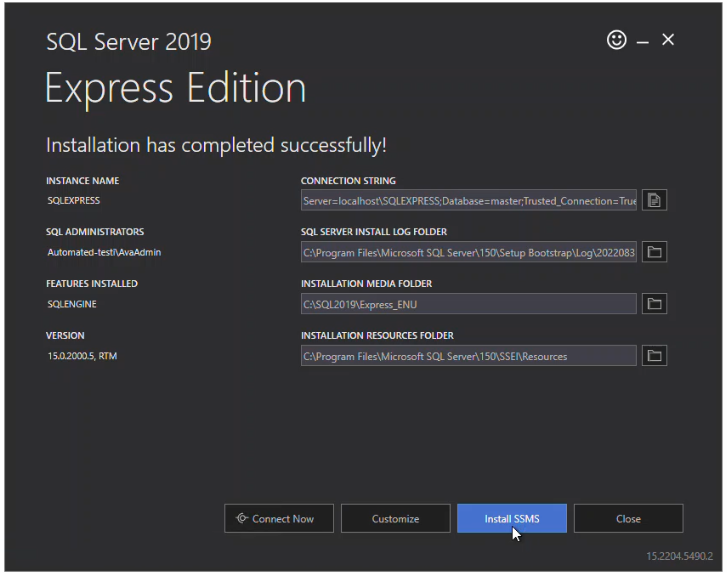The image size is (728, 573).
Task: Open the installation resources folder icon
Action: point(654,355)
